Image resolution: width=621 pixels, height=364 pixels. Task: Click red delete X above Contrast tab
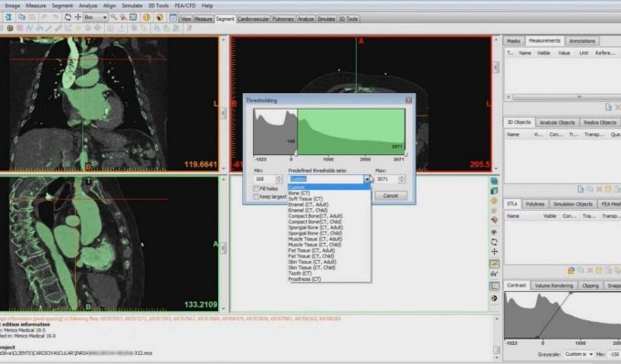590,271
